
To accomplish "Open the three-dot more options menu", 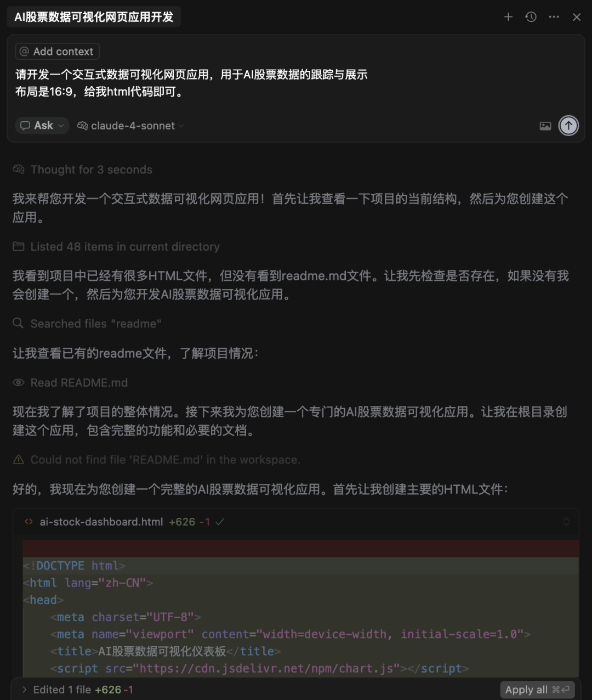I will pyautogui.click(x=554, y=17).
